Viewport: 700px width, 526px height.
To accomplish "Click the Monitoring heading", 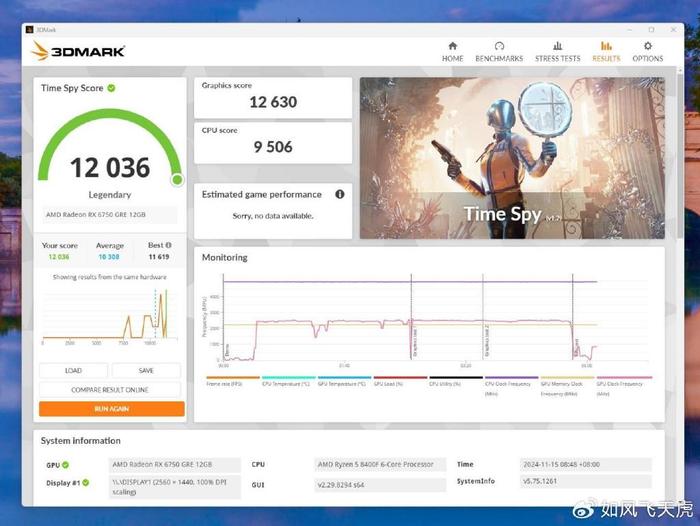I will point(225,258).
